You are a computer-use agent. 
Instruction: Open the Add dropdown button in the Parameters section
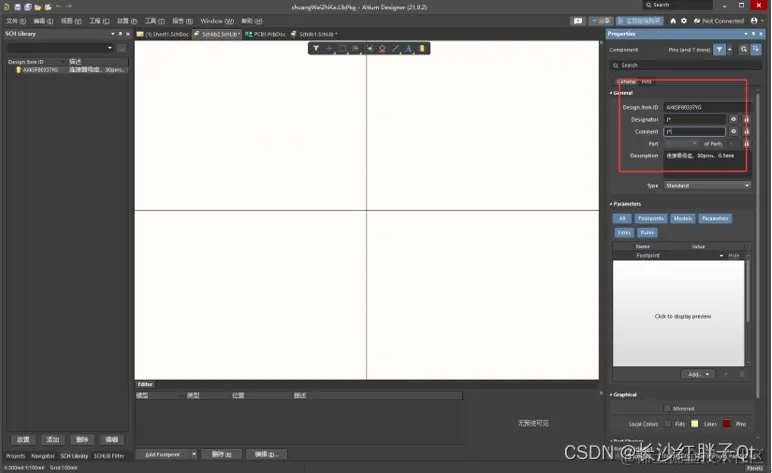(x=698, y=374)
